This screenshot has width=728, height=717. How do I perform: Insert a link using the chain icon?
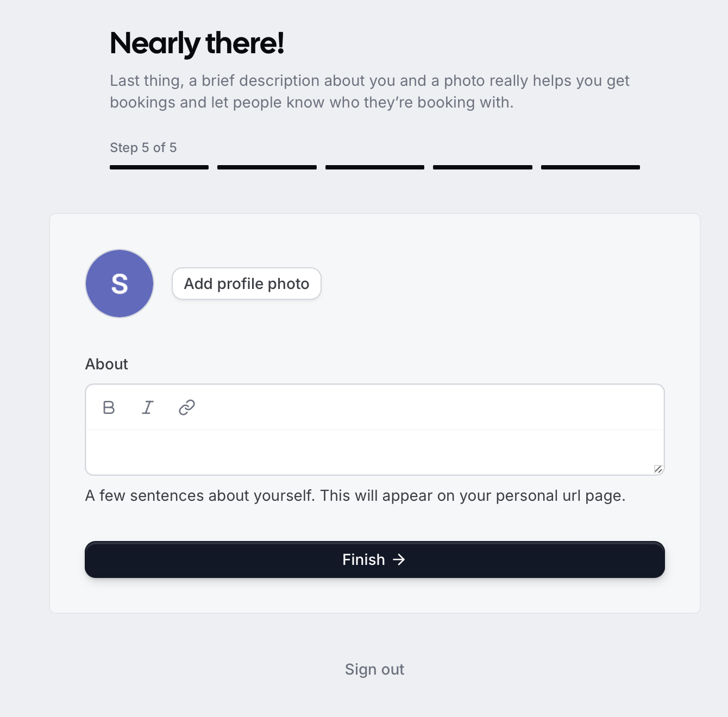187,407
